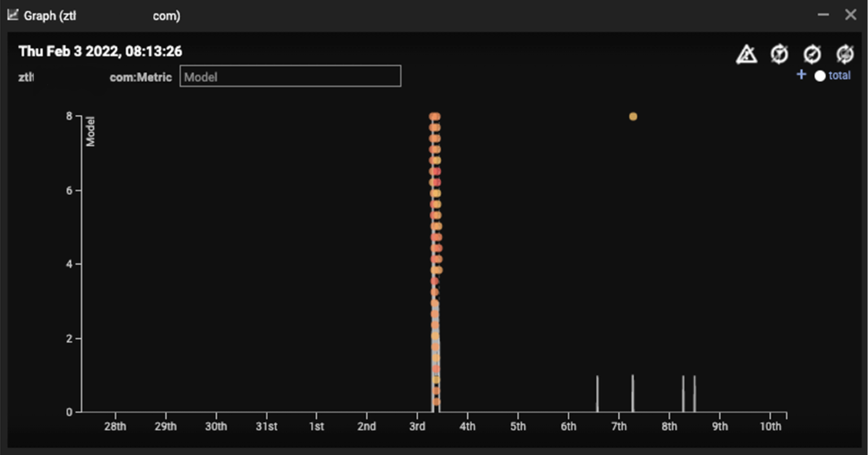
Task: Select the top orange breach dot at 8
Action: point(434,117)
